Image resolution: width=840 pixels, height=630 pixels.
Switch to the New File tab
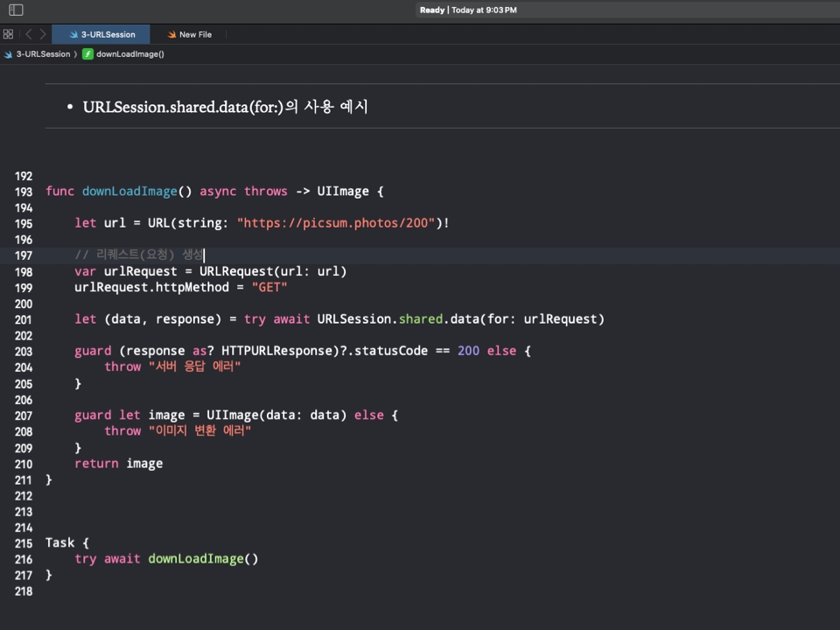tap(195, 35)
